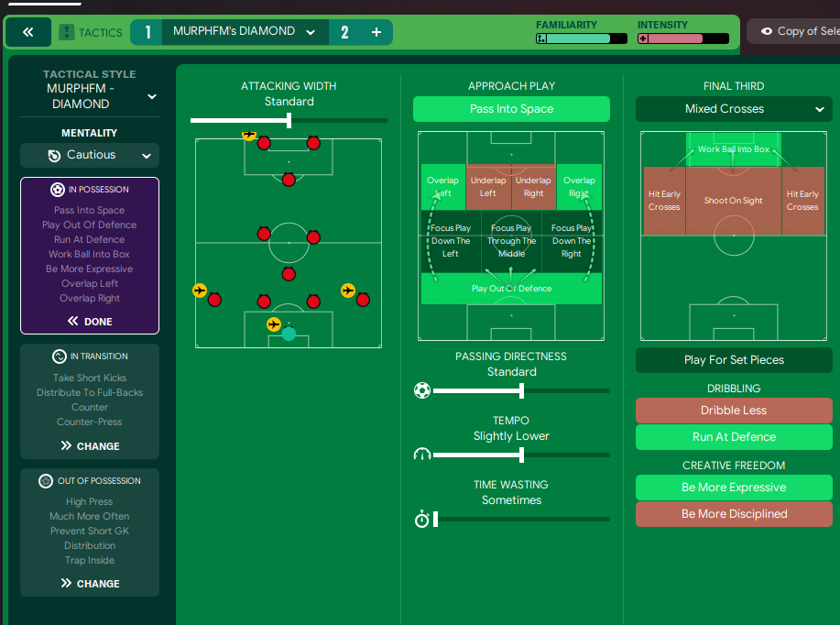Click the Time Wasting slider handle
This screenshot has width=840, height=625.
pyautogui.click(x=435, y=519)
